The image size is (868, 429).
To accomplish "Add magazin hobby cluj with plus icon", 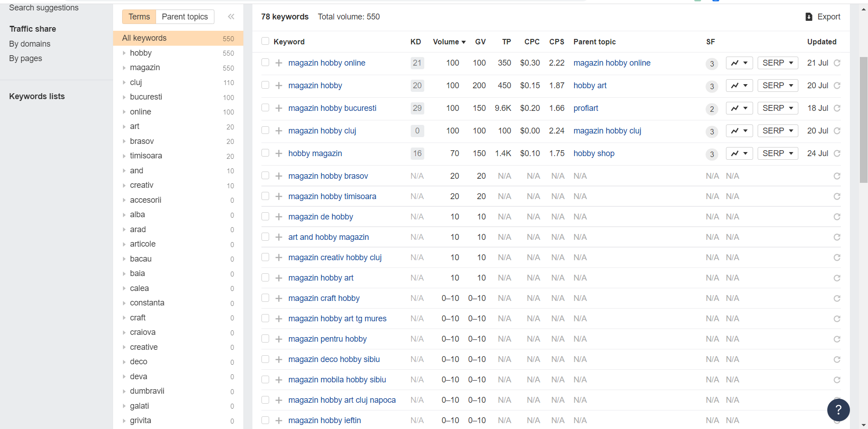I will pos(279,131).
